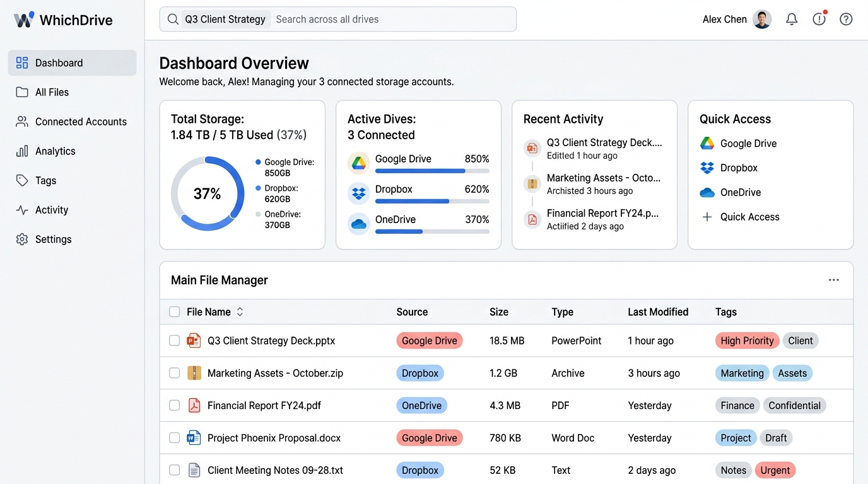Click the Google Drive usage progress bar
The height and width of the screenshot is (484, 868).
(x=432, y=171)
